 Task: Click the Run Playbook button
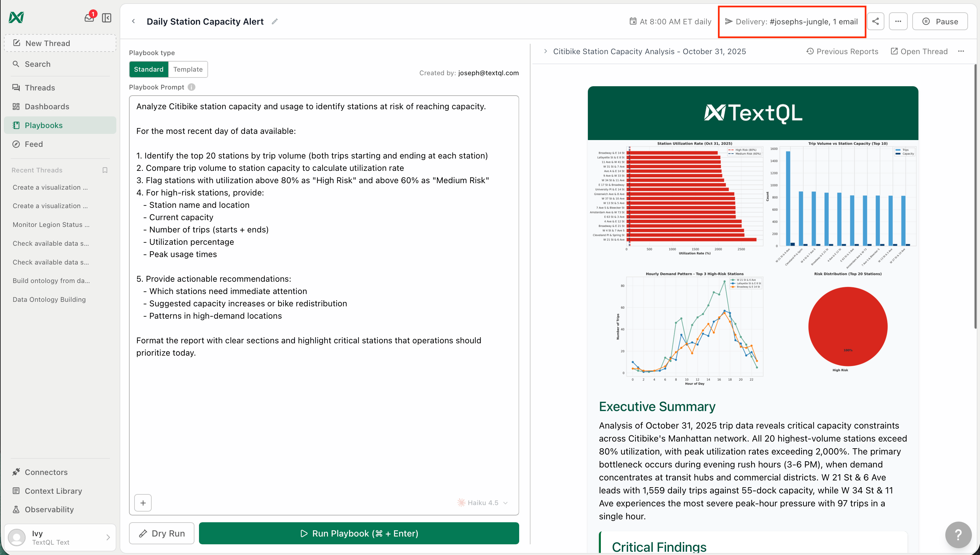(x=359, y=534)
